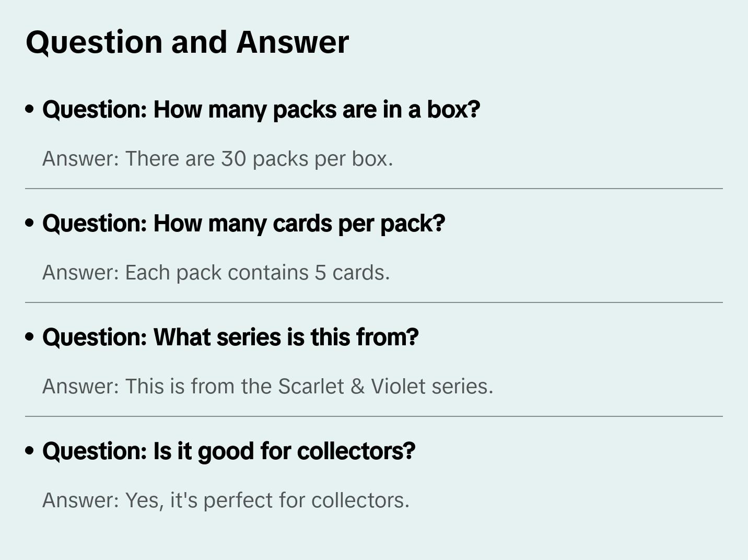
Task: Click the bullet before the cards-per-pack question
Action: point(30,223)
